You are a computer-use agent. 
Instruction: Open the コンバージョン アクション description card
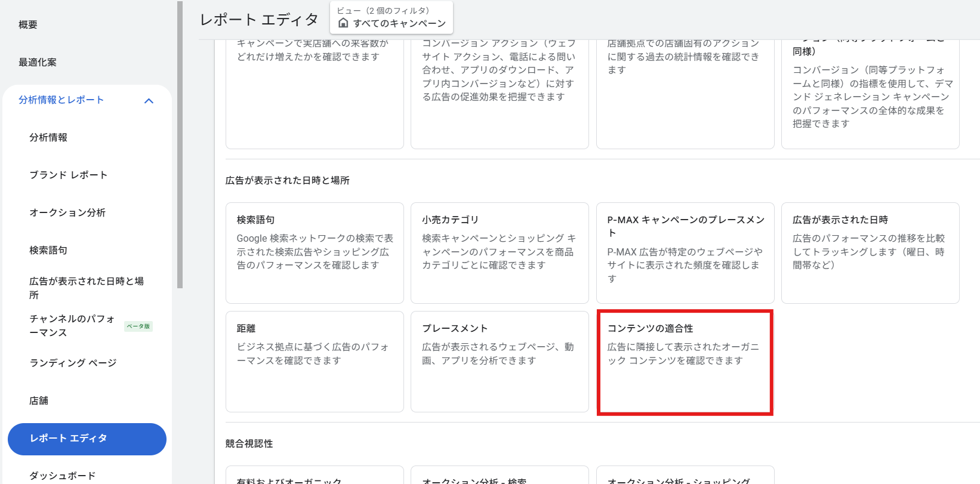point(500,94)
